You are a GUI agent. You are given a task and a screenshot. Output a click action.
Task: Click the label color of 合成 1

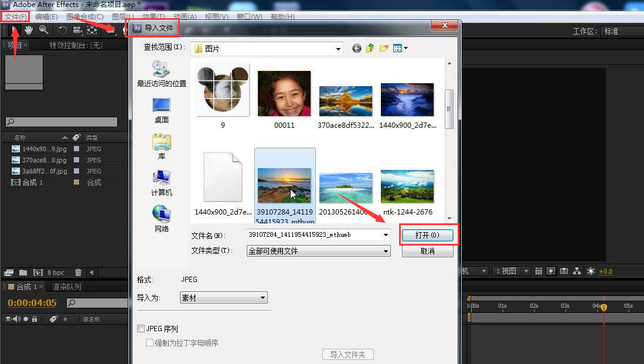pos(76,182)
